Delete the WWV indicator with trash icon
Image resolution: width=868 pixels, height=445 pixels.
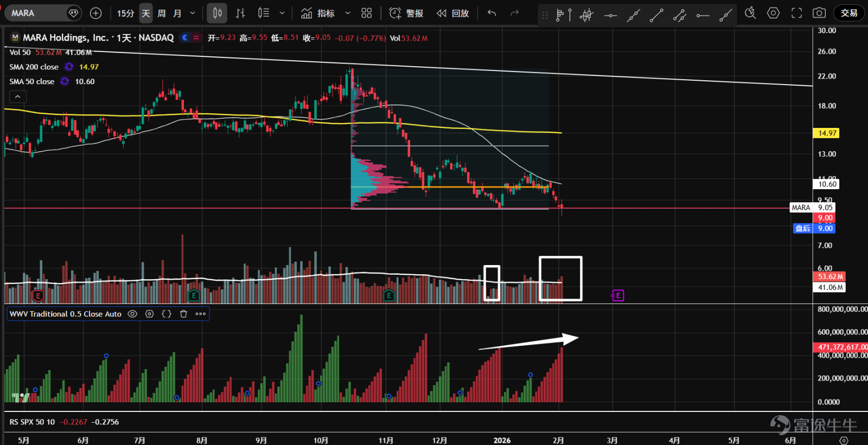point(183,314)
